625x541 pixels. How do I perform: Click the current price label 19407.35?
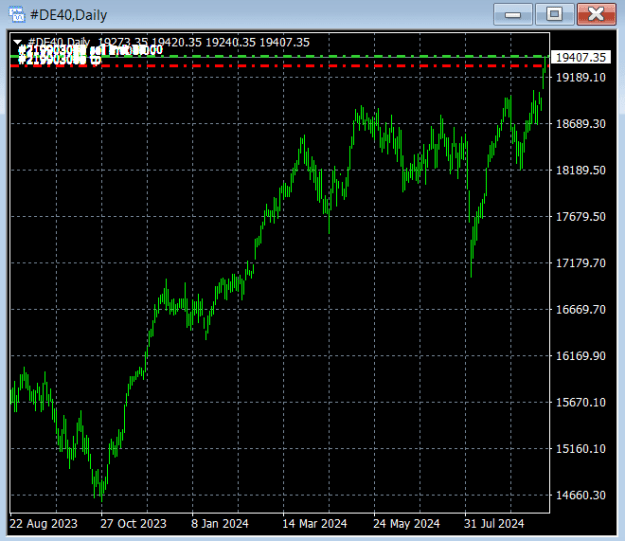pos(580,57)
